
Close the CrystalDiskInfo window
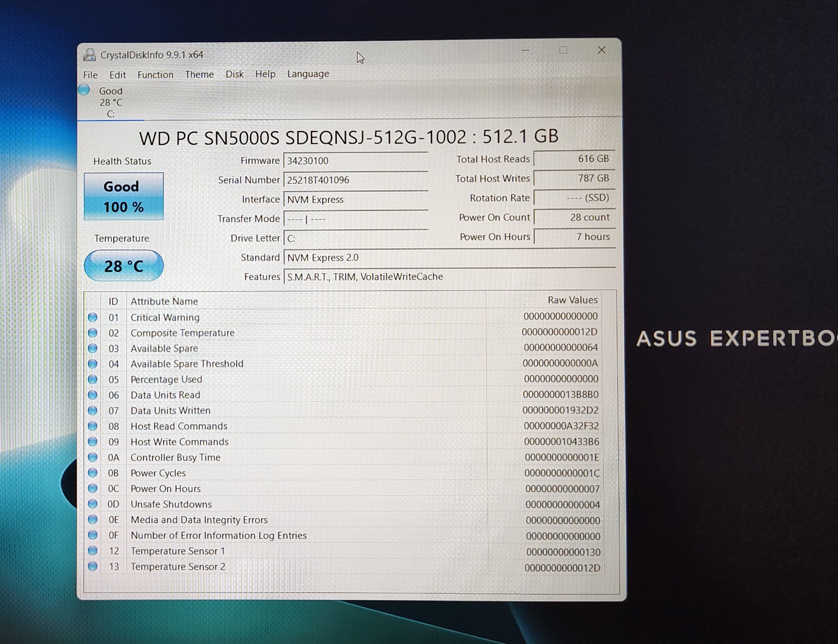[x=601, y=50]
